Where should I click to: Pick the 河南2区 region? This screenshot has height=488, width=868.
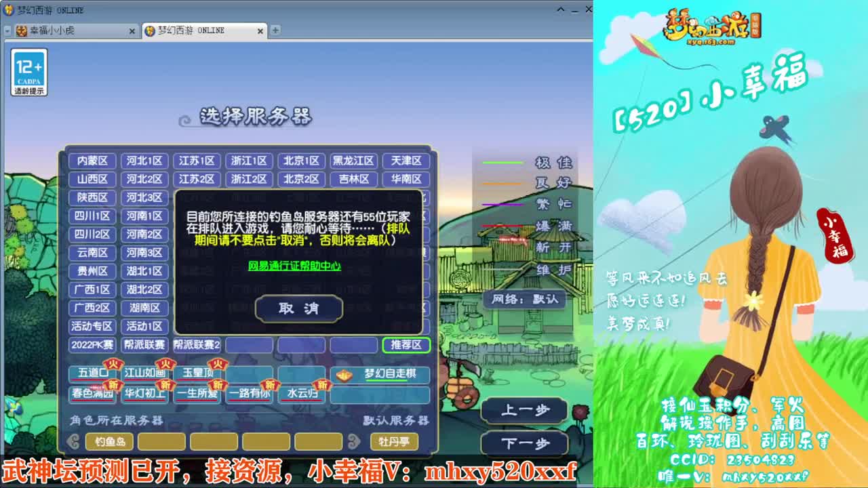pos(144,234)
